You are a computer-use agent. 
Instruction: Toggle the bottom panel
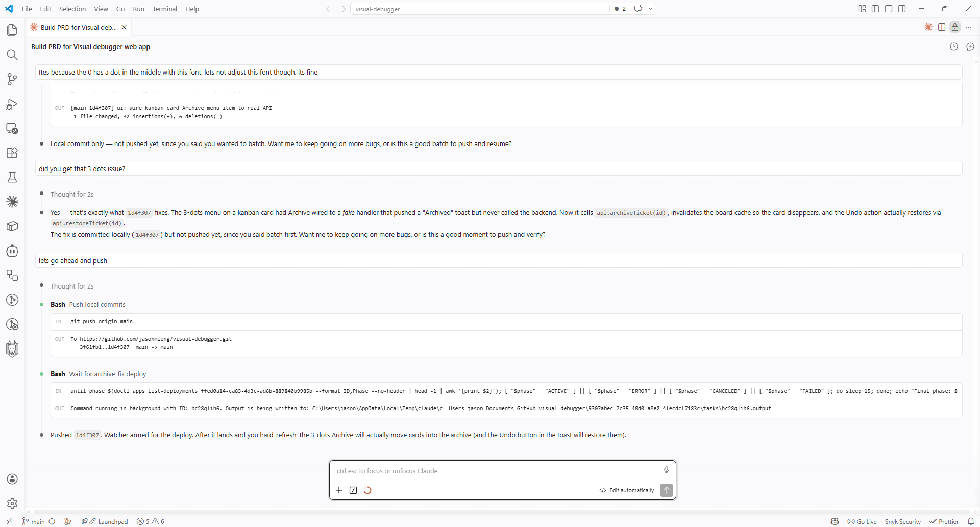pos(889,9)
